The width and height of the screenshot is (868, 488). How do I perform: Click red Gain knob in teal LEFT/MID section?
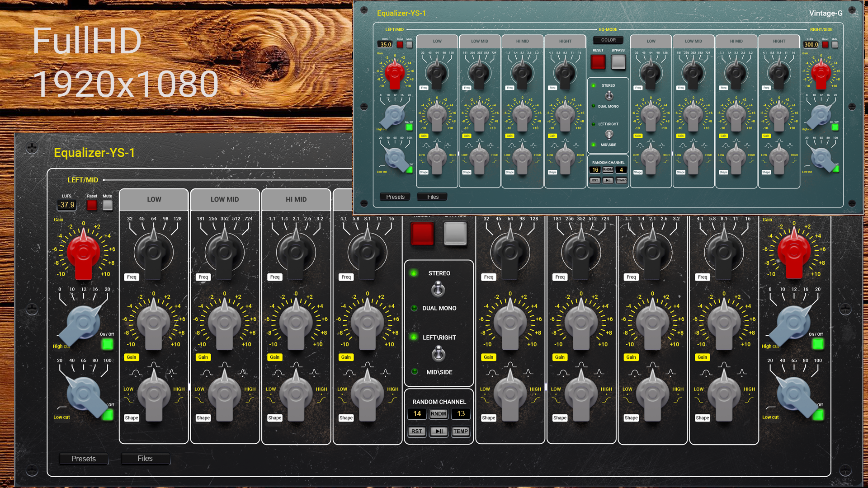click(395, 74)
